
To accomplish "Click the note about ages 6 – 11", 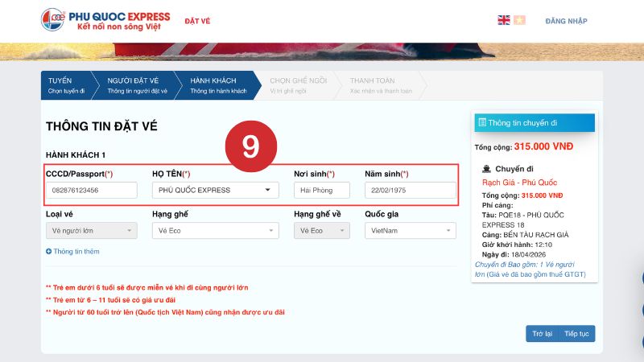I will 110,300.
